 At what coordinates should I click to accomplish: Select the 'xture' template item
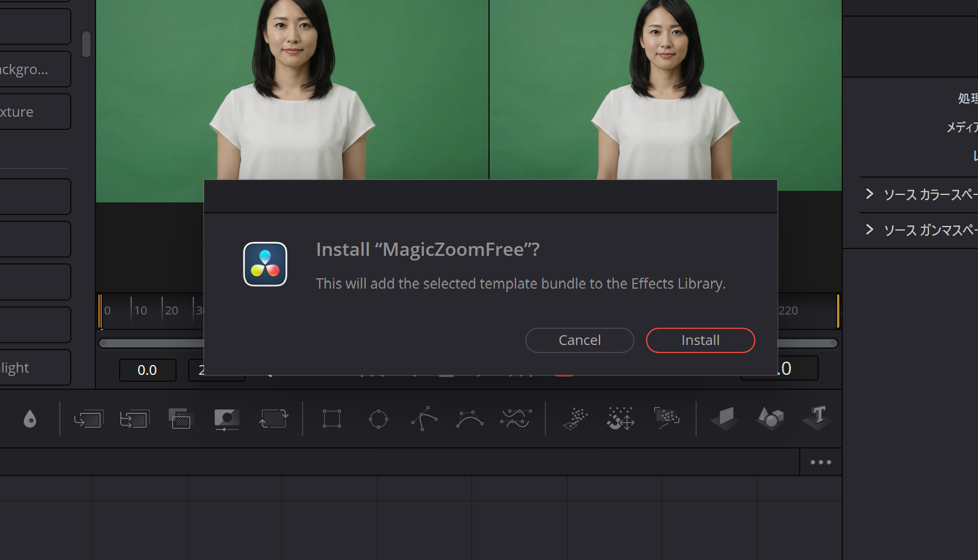[x=35, y=112]
